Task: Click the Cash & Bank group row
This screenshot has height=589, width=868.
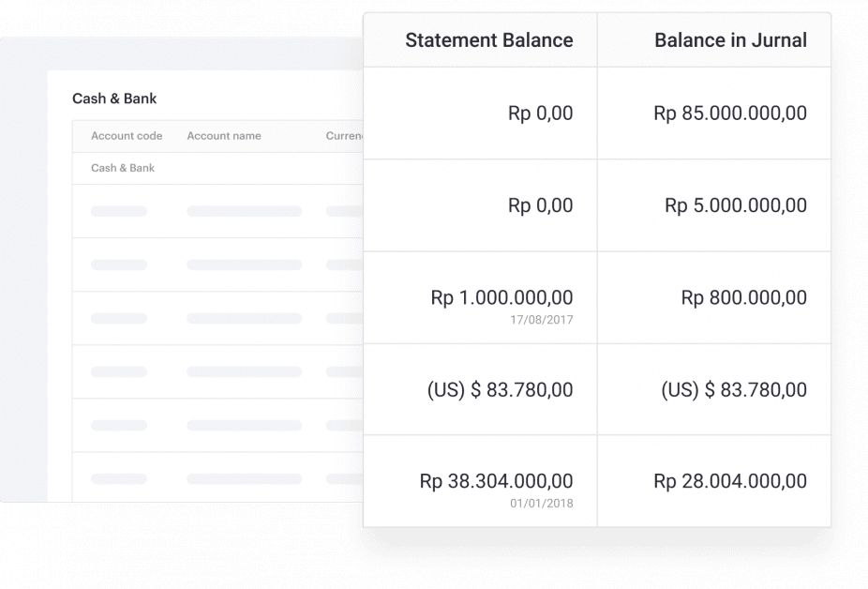Action: tap(123, 168)
